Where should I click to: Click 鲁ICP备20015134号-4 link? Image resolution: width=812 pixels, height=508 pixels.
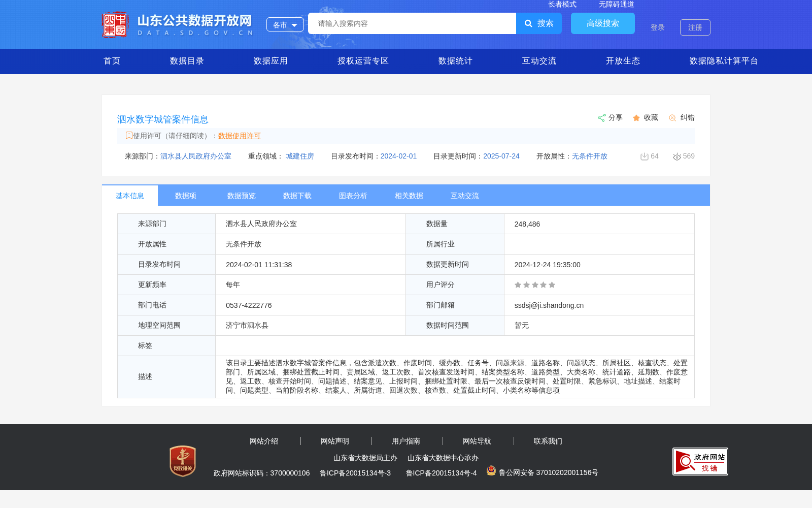pyautogui.click(x=442, y=473)
